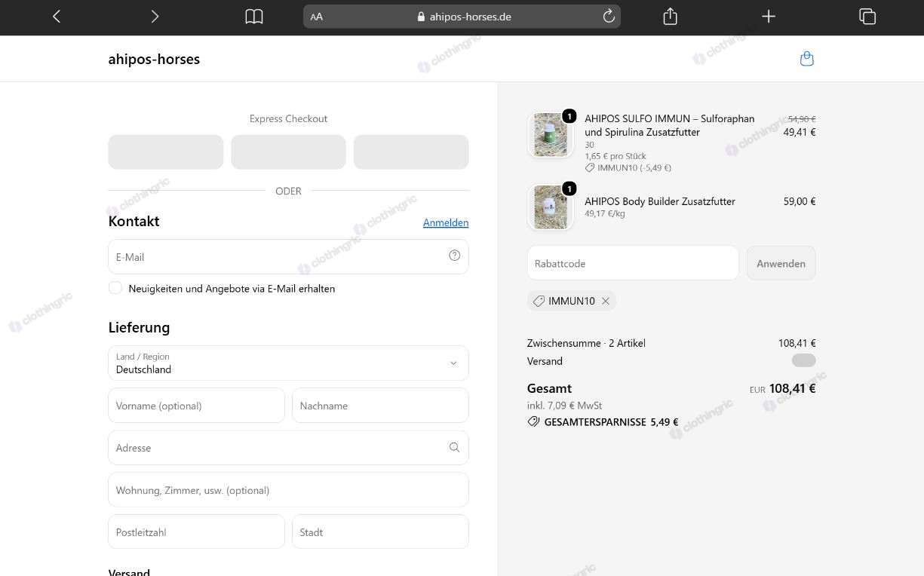Open the Land / Region dropdown
924x576 pixels.
288,363
